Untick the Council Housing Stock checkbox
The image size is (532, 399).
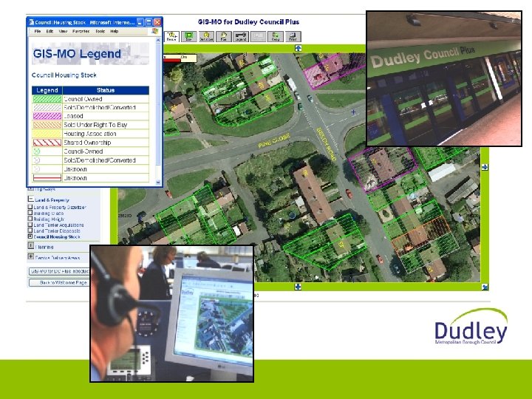tap(30, 236)
